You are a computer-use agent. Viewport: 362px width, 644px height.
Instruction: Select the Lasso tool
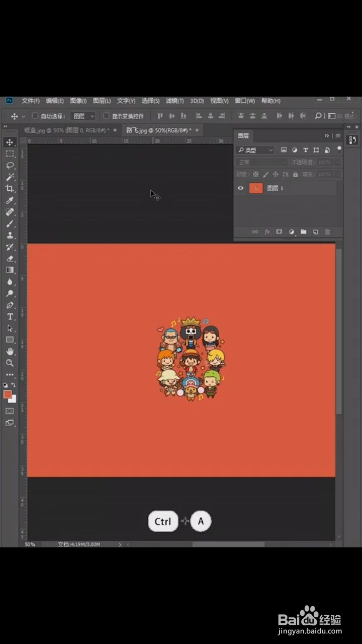[10, 166]
